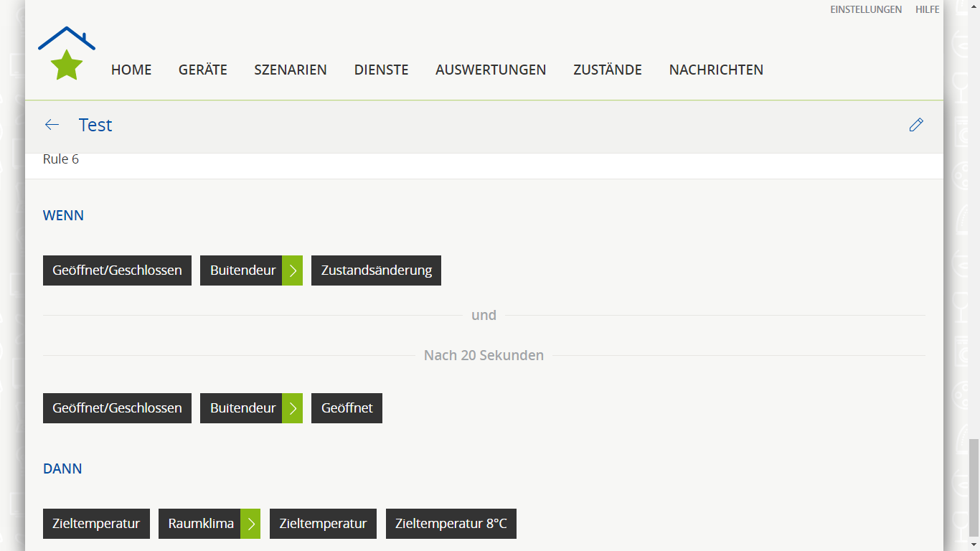Select the Geöffnet state tag
The width and height of the screenshot is (980, 551).
click(x=347, y=408)
